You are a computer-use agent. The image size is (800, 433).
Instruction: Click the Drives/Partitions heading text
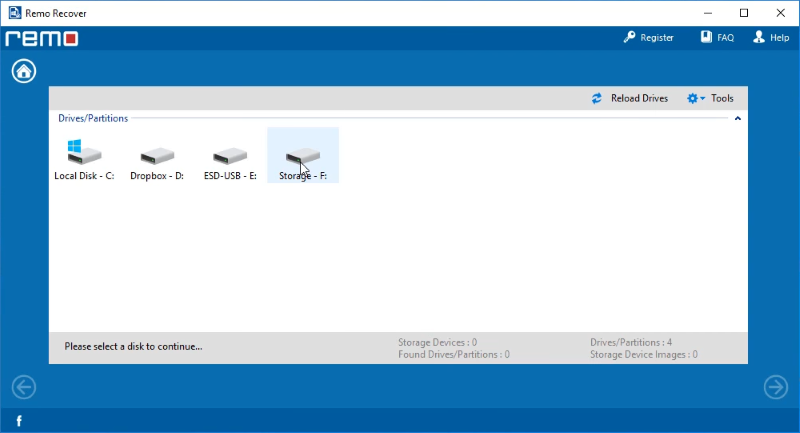pos(93,118)
